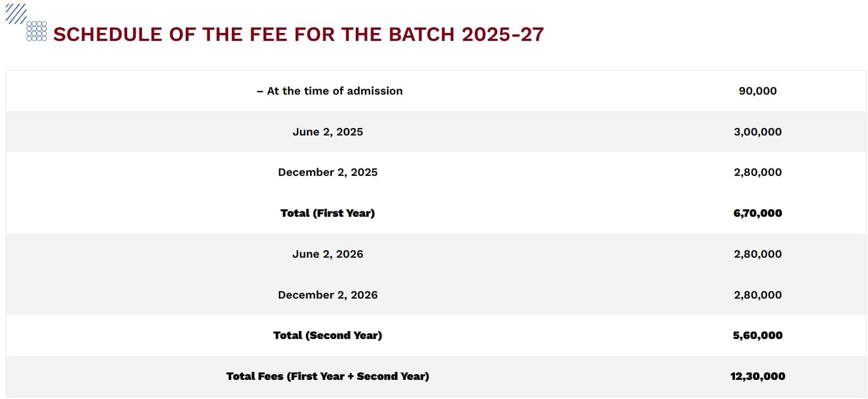The height and width of the screenshot is (399, 868).
Task: Click the 3,00,000 fee amount
Action: point(757,132)
